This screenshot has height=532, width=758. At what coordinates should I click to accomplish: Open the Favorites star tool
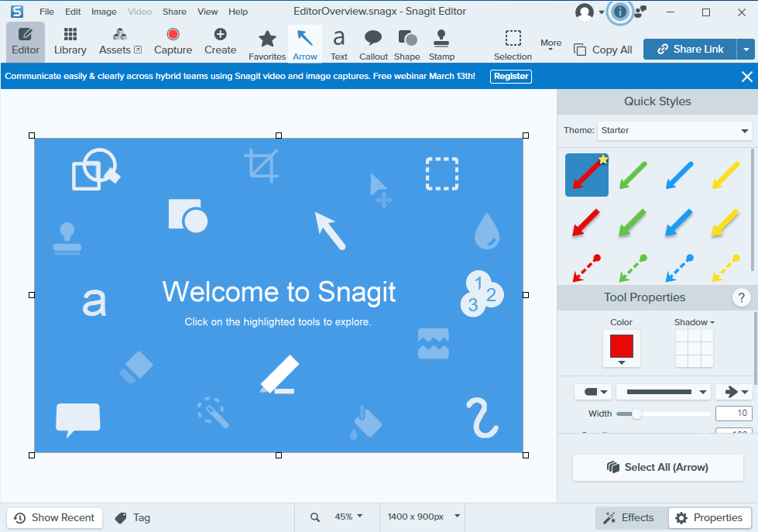pos(267,43)
